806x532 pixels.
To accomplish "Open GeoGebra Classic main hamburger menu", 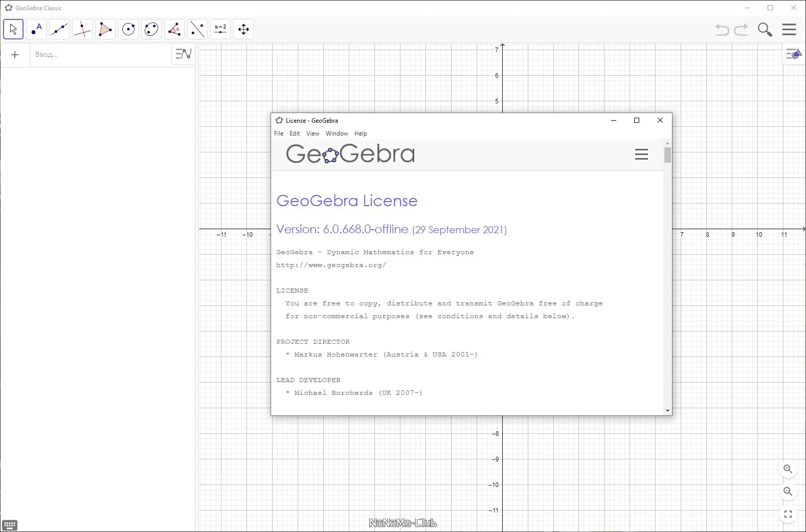I will pos(789,30).
